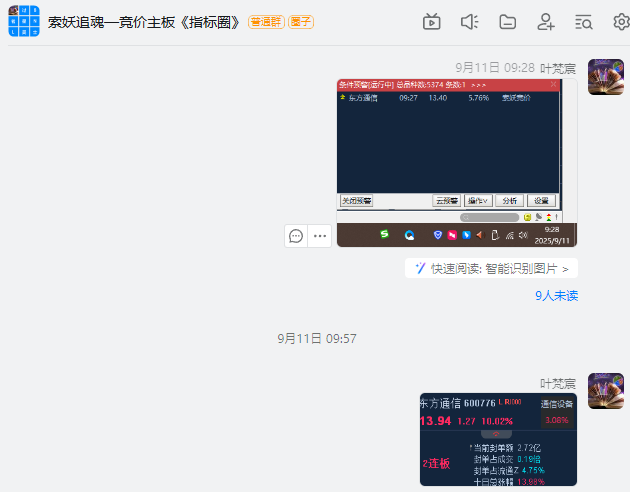Click the 圈子 tag badge
The width and height of the screenshot is (630, 492).
pyautogui.click(x=301, y=22)
